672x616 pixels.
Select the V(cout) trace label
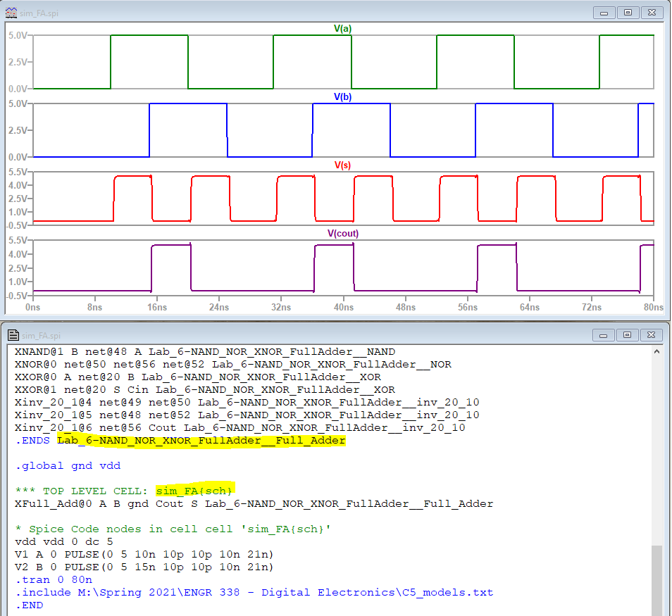point(343,234)
